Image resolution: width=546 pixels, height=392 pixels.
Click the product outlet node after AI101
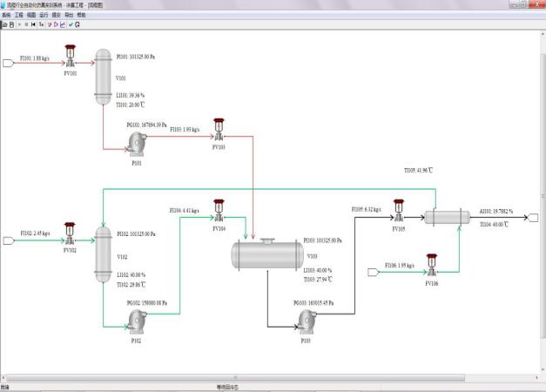tap(534, 218)
